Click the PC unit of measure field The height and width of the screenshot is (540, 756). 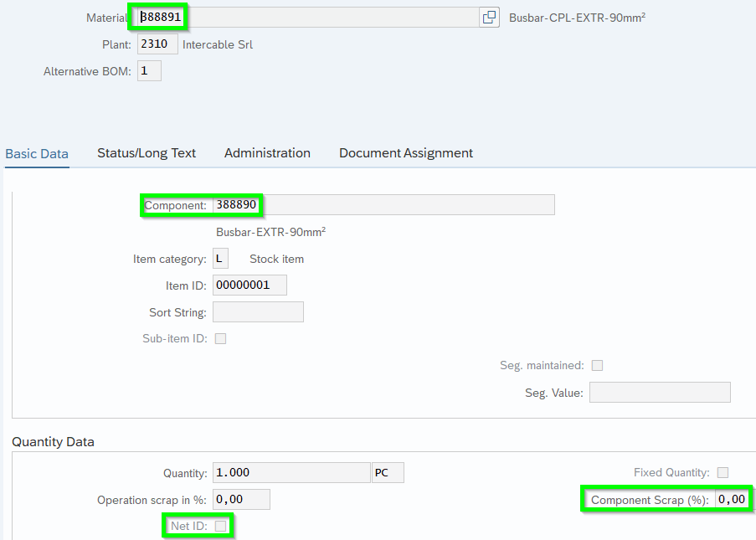[x=388, y=473]
